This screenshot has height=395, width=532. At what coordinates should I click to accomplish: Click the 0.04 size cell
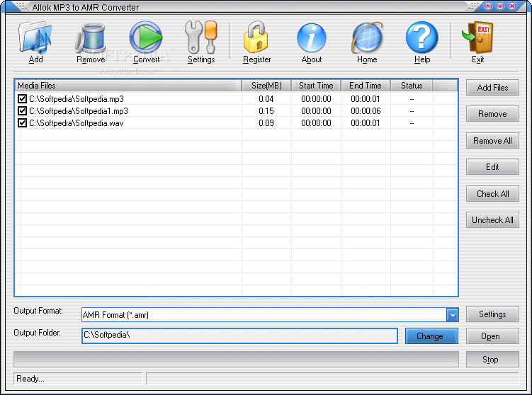point(266,99)
